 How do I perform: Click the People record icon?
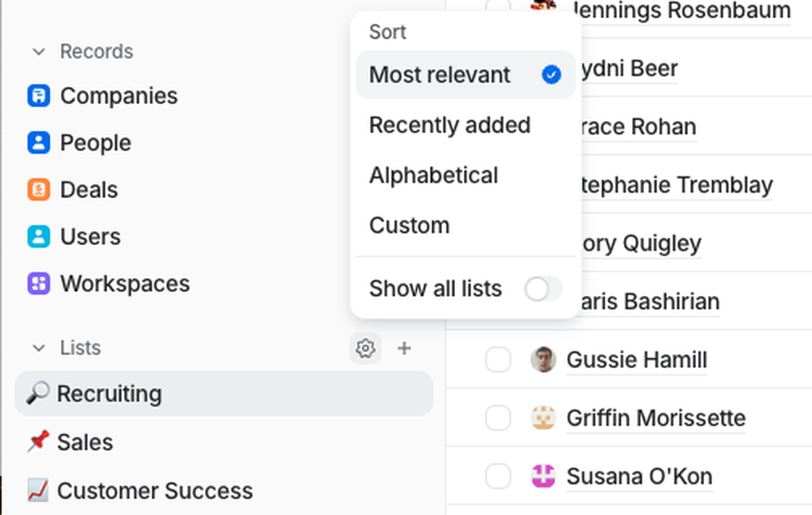pos(38,143)
